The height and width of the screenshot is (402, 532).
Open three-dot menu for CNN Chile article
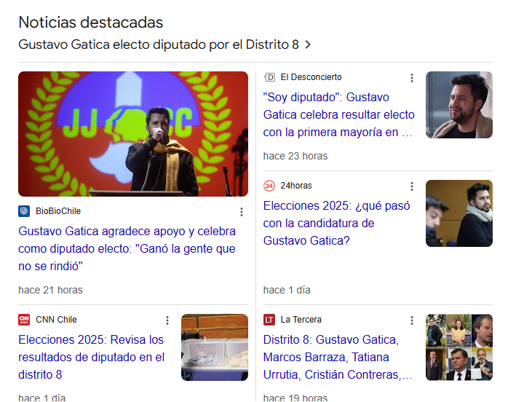point(167,320)
